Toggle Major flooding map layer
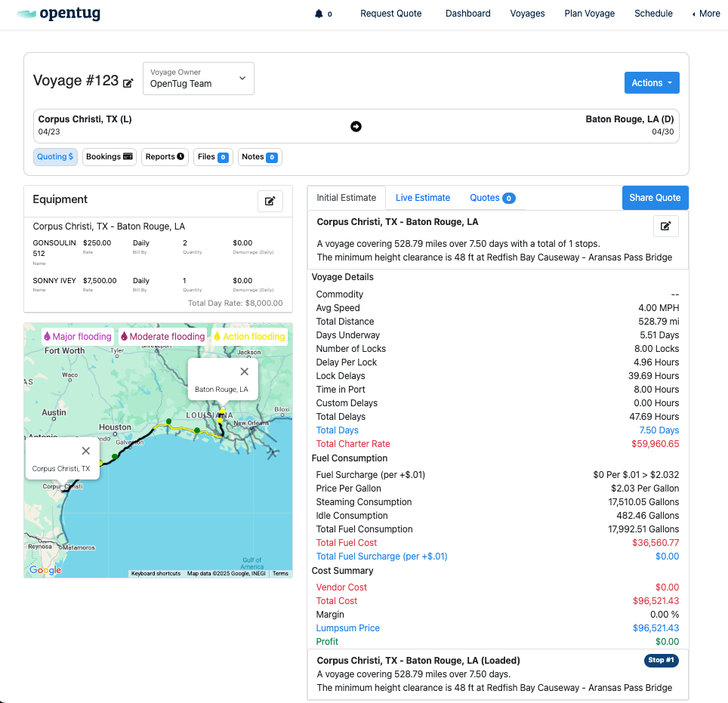Image resolution: width=728 pixels, height=703 pixels. coord(78,337)
